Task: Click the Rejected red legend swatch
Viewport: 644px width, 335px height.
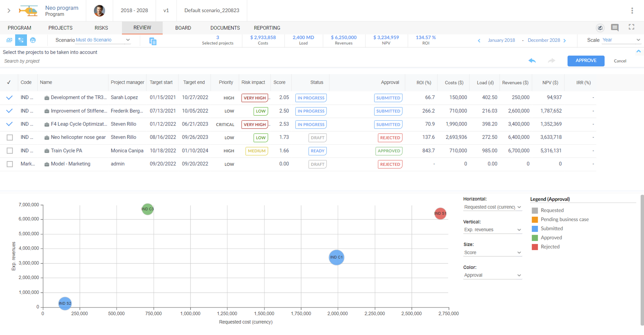Action: 535,247
